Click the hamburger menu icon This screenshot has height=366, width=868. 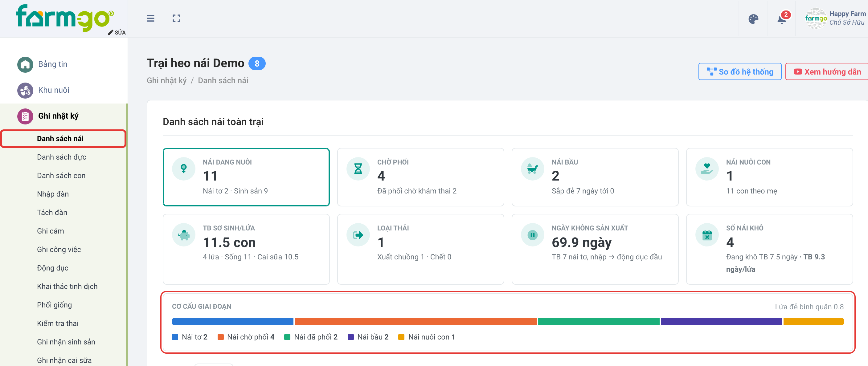click(150, 18)
